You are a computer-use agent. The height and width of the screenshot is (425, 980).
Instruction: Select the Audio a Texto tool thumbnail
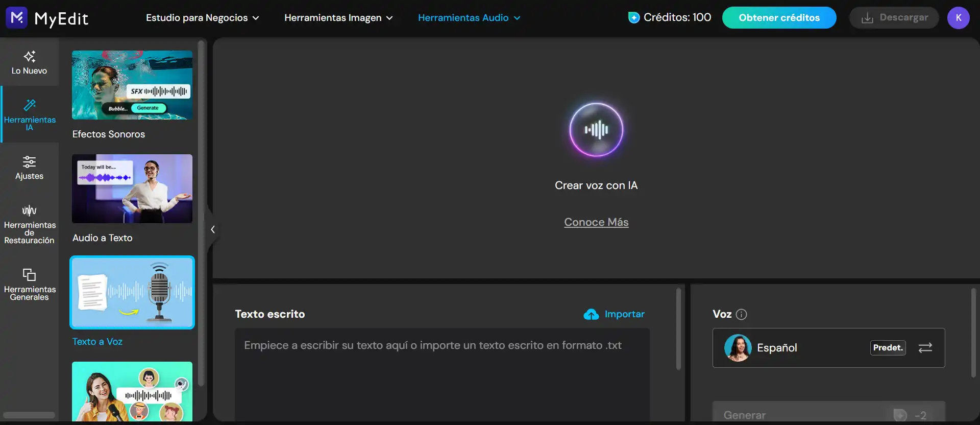132,188
